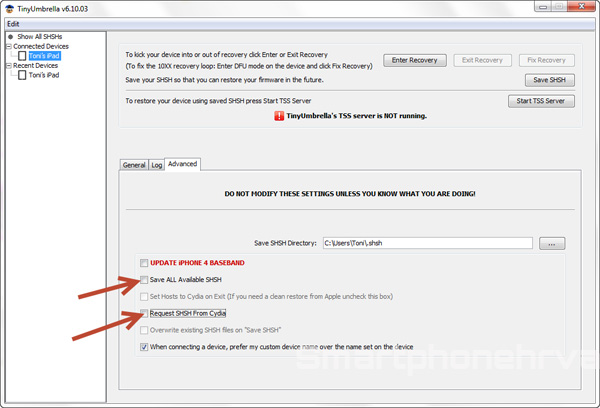Viewport: 600px width, 408px height.
Task: Click the TinyUmbrella app icon in title bar
Action: coord(9,7)
